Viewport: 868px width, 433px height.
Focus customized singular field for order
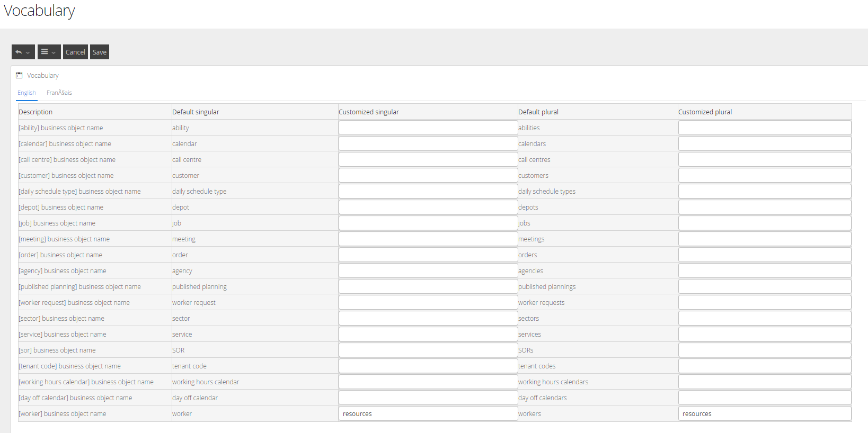tap(428, 255)
